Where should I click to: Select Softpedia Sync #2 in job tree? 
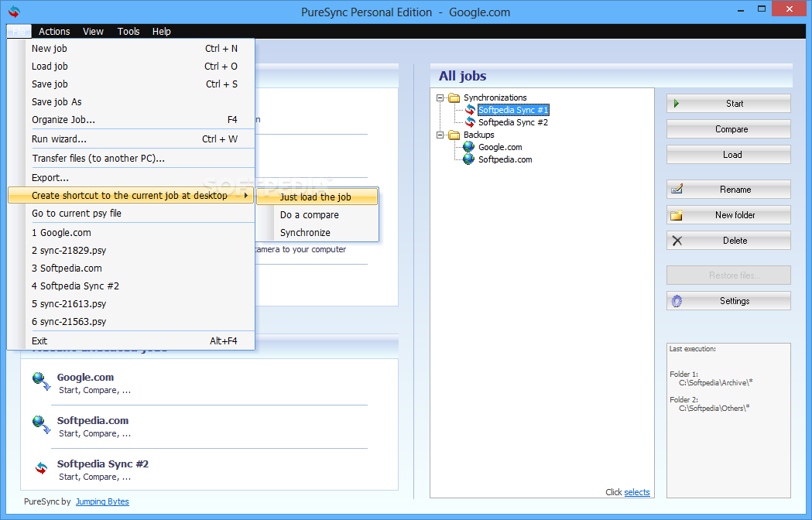pos(512,122)
